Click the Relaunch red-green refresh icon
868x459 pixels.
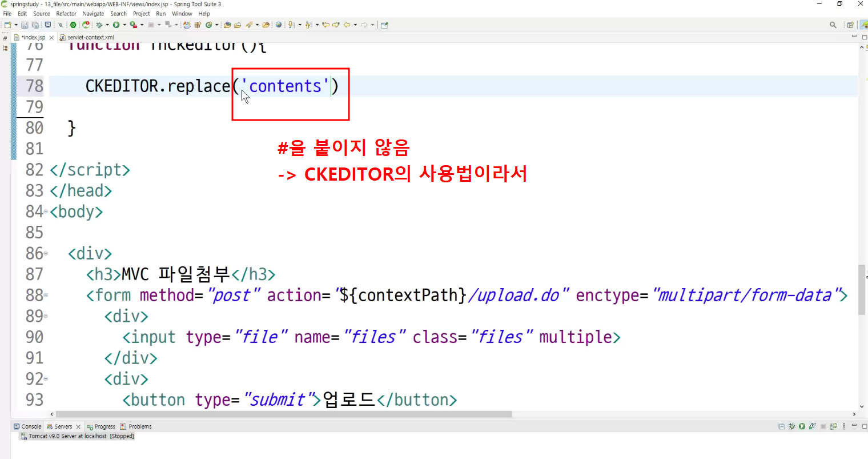[86, 25]
